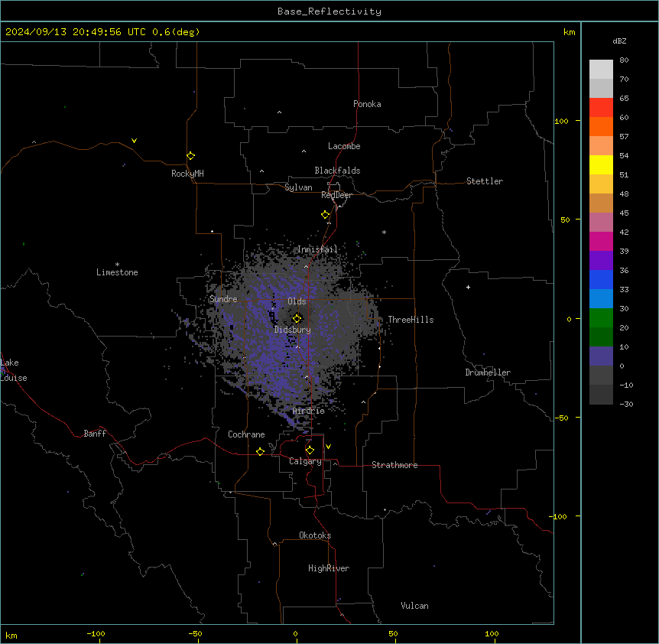The width and height of the screenshot is (659, 644).
Task: Pick the bright blue 33-36 dBZ legend swatch
Action: click(601, 279)
